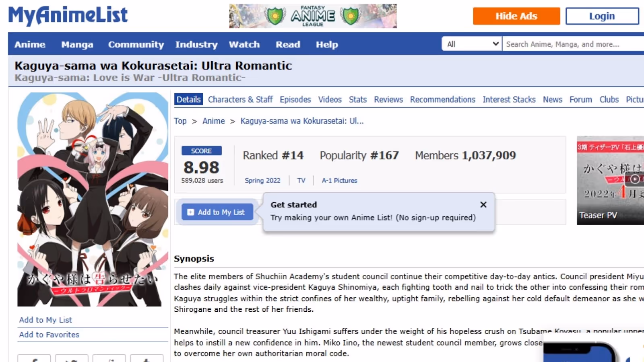Click the Login button
The width and height of the screenshot is (644, 362).
602,16
